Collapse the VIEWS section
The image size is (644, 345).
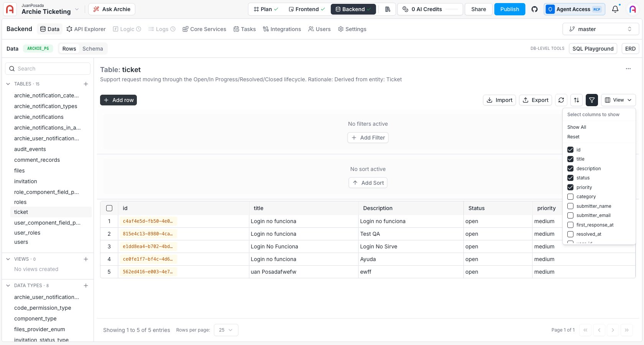tap(8, 259)
